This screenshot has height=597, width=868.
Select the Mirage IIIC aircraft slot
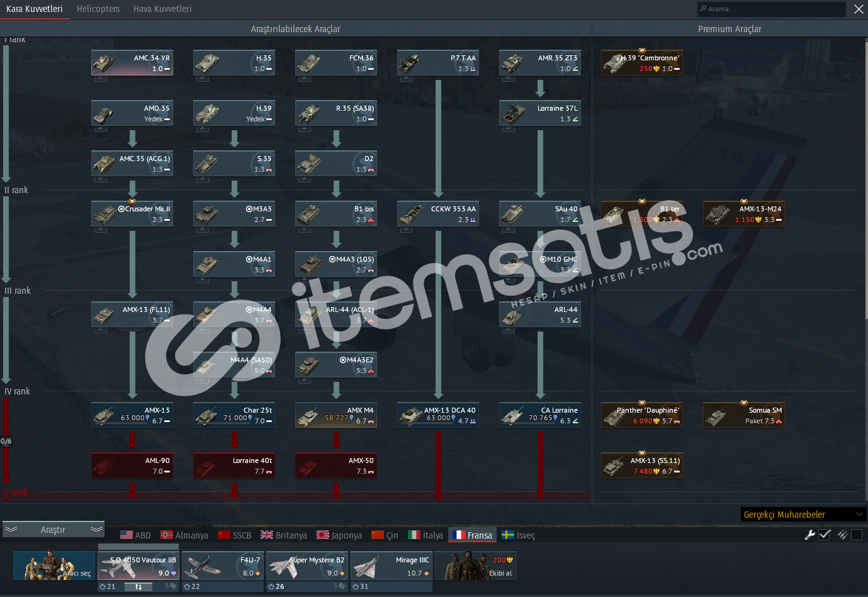[392, 566]
